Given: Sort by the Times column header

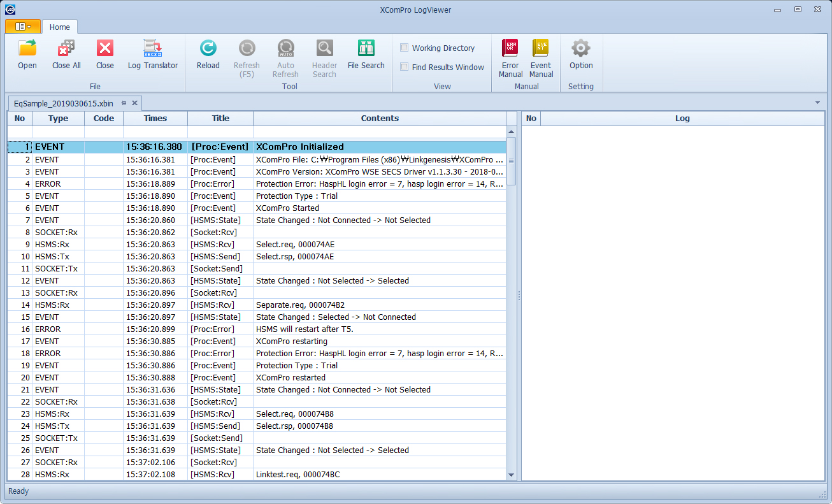Looking at the screenshot, I should click(155, 119).
